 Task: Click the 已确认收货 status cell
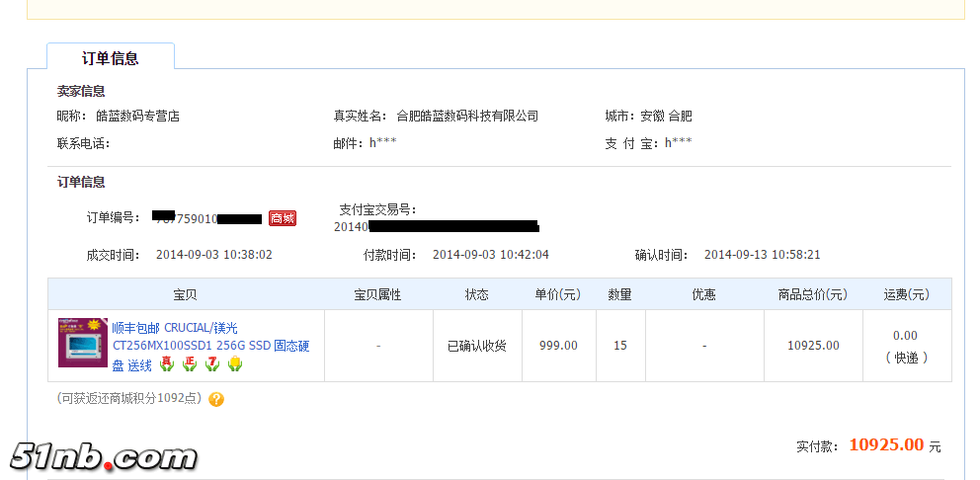477,346
